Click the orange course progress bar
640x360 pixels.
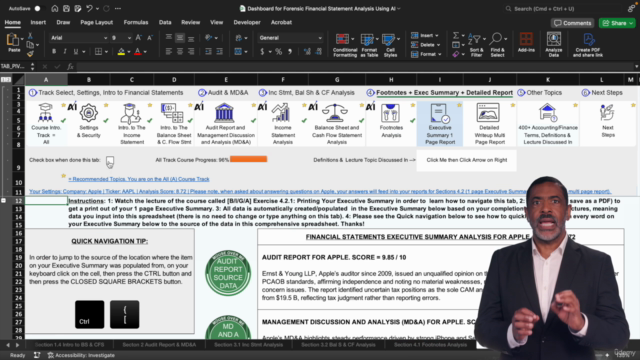248,159
